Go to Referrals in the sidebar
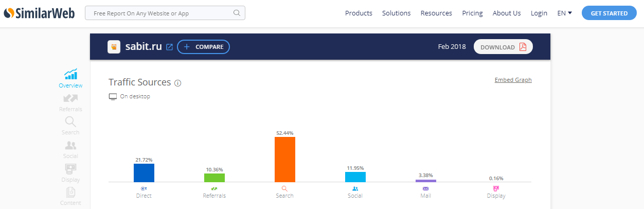Viewport: 644px width, 209px height. pos(70,98)
